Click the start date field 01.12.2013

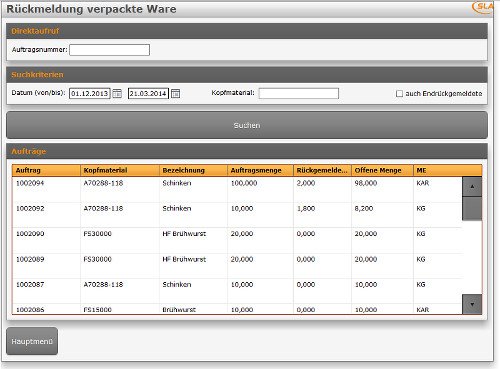90,93
